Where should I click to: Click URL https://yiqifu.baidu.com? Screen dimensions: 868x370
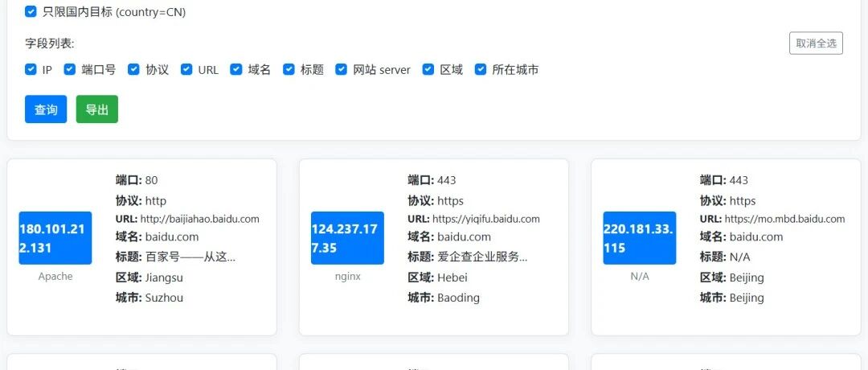point(486,219)
